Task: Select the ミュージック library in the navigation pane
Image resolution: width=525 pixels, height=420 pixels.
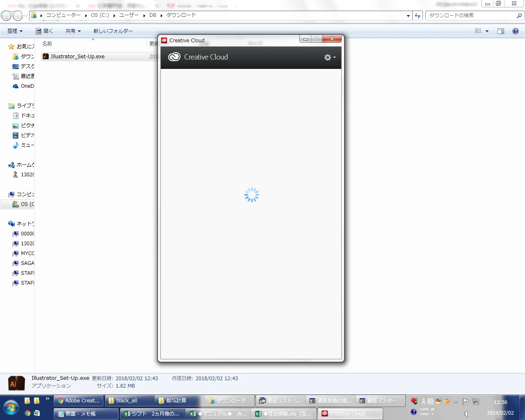Action: tap(23, 145)
